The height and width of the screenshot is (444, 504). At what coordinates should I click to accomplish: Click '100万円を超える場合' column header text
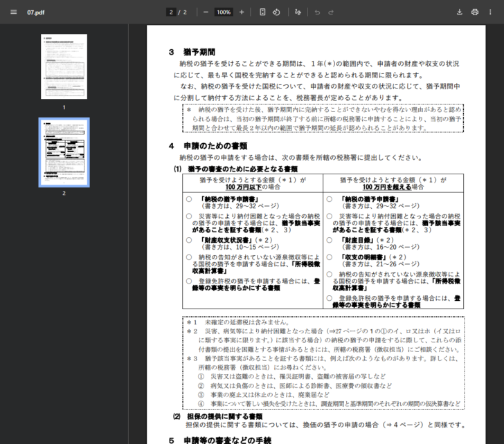[x=393, y=187]
